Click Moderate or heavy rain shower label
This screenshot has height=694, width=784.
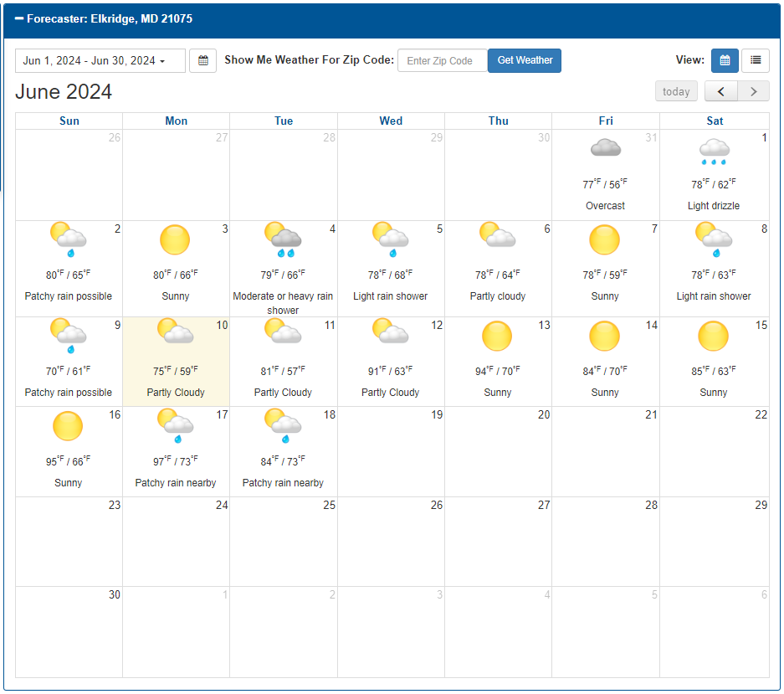tap(283, 303)
